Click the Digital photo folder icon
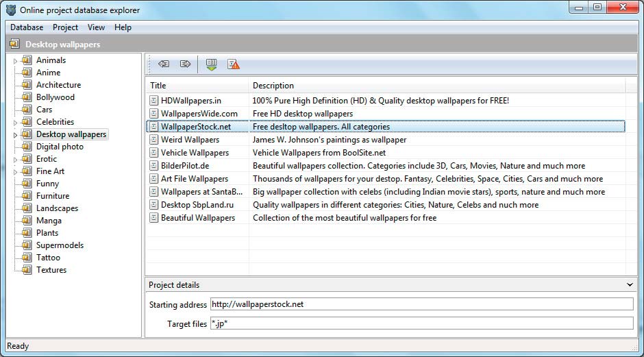Screen dimensions: 644x357 [x=27, y=146]
